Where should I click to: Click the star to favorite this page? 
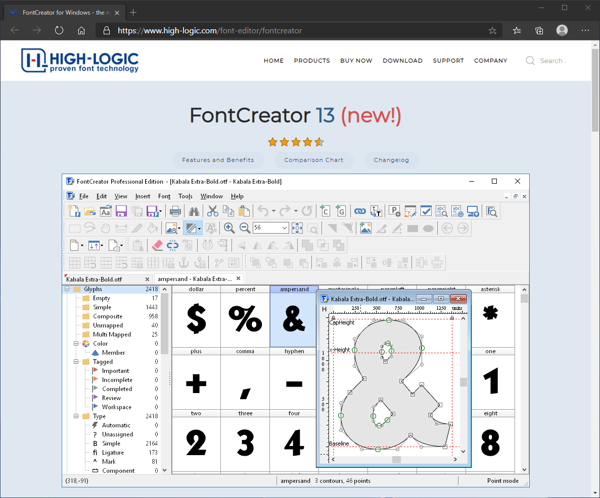click(x=492, y=30)
